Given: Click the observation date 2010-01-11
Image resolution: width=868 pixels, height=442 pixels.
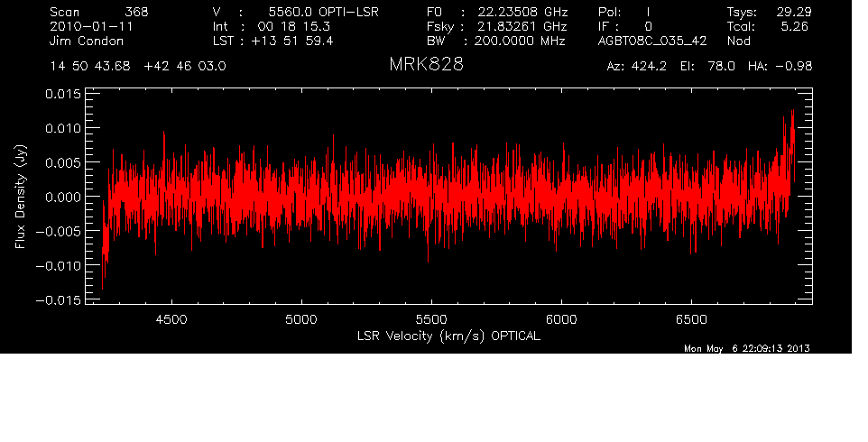Looking at the screenshot, I should click(87, 27).
